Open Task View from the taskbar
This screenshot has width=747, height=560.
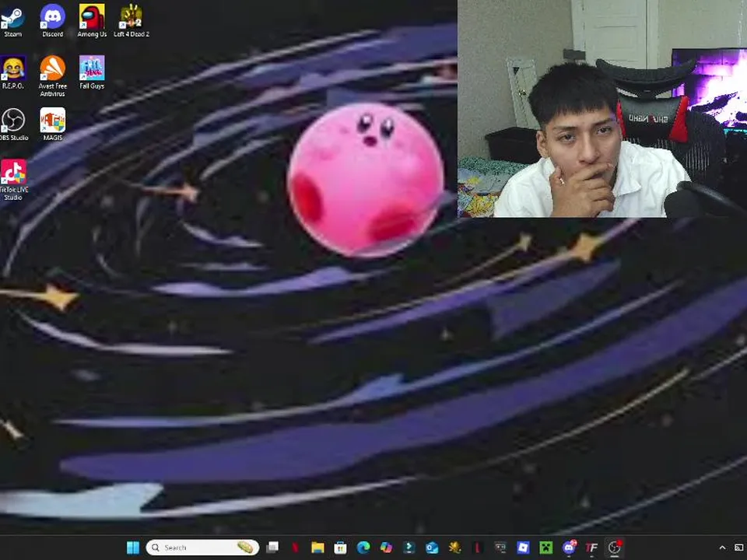[x=272, y=548]
